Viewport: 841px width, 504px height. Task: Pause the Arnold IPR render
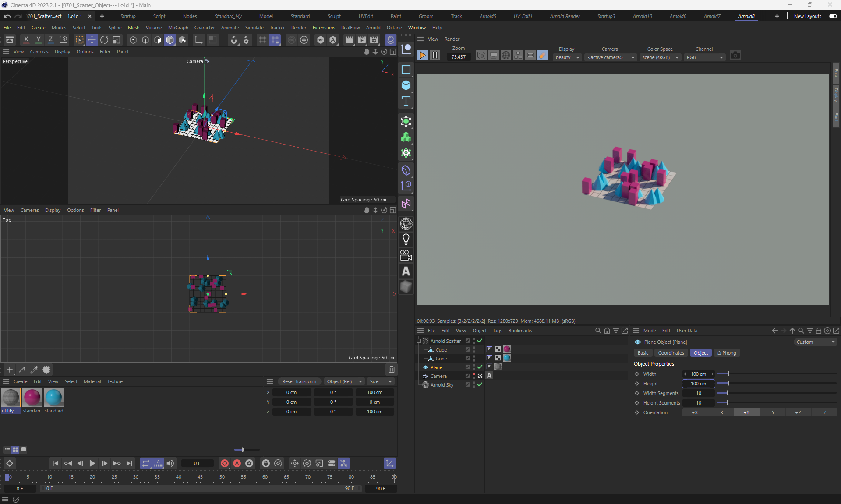point(435,55)
